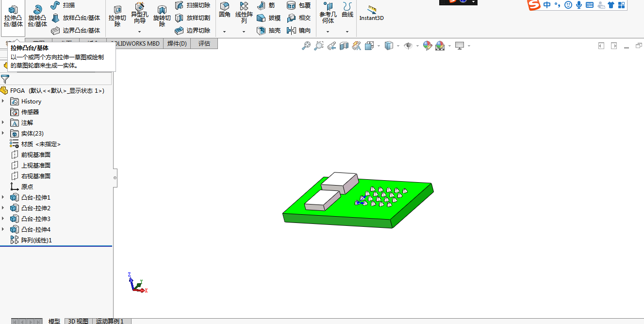Choose the 放样切割 lofted cut tool
This screenshot has height=324, width=644.
(193, 18)
